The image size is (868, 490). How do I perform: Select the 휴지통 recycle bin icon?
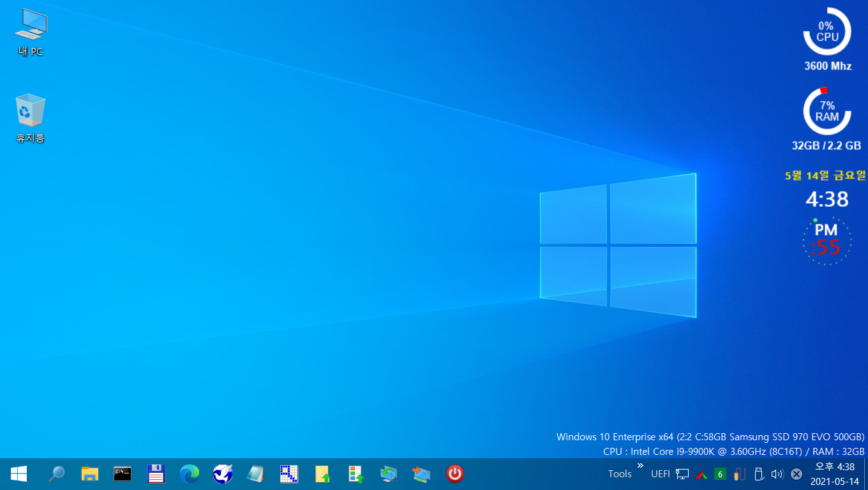point(31,119)
